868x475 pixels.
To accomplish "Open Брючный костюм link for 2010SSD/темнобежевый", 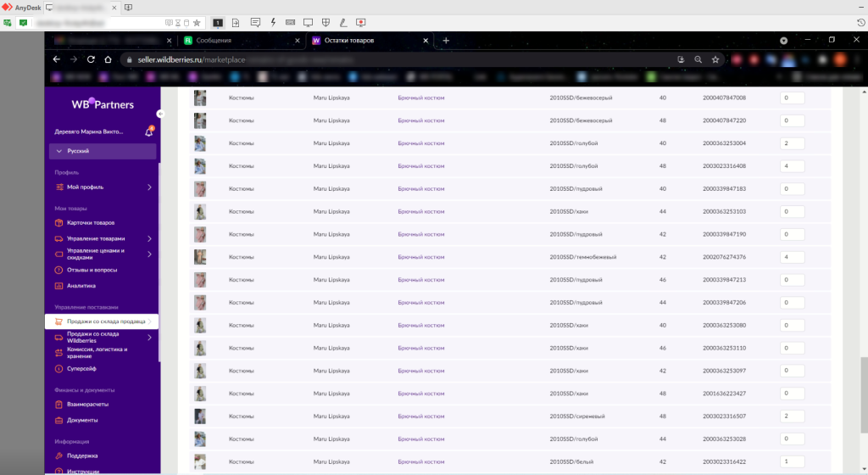I will tap(421, 257).
